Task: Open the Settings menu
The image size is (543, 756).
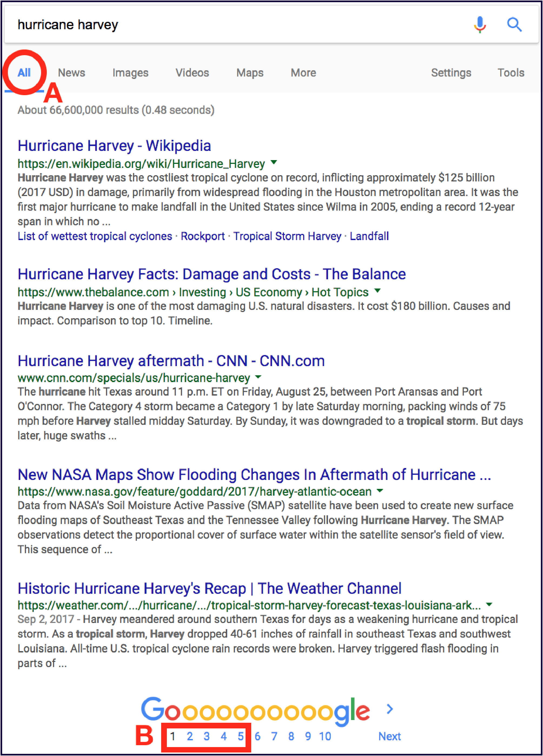Action: tap(451, 73)
